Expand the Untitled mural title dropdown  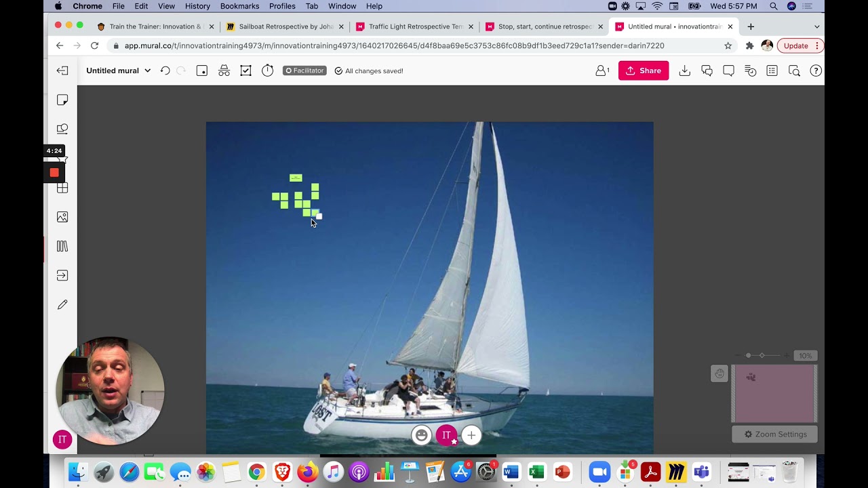(147, 70)
